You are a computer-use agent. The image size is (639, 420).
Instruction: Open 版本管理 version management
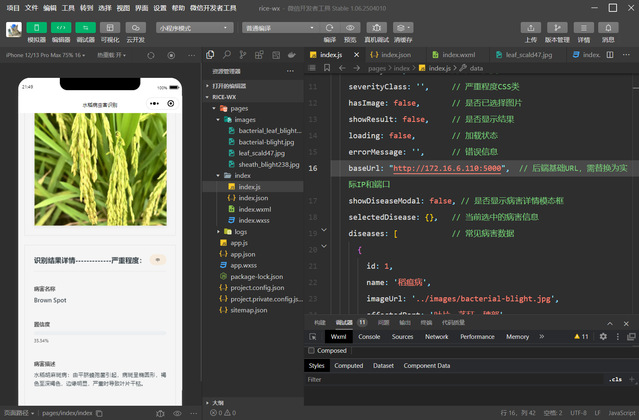[x=557, y=27]
